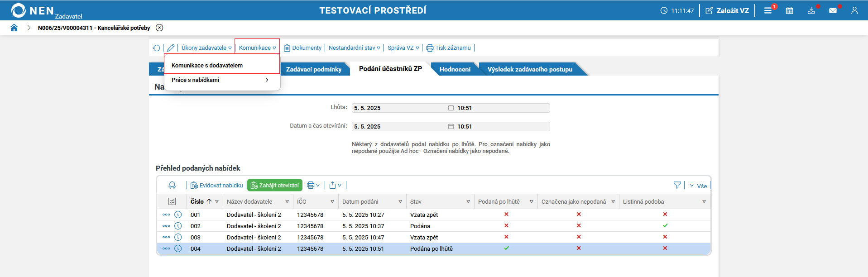Open the calendar icon in header
Image resolution: width=868 pixels, height=277 pixels.
click(790, 10)
